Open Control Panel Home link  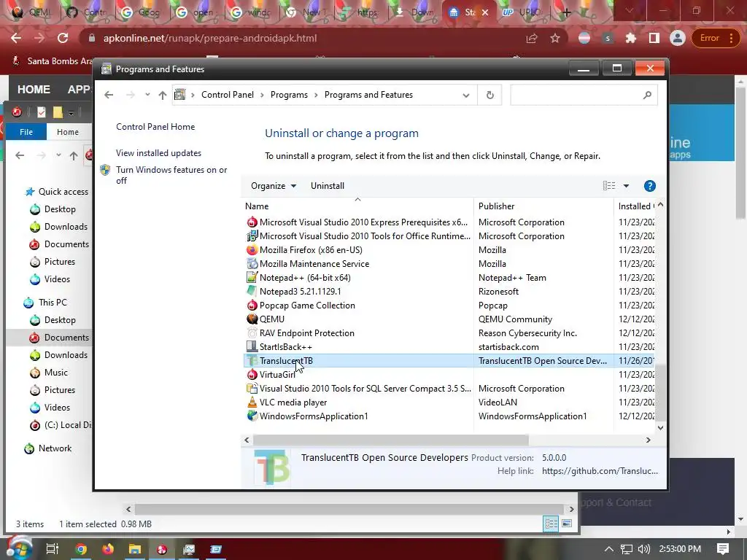tap(155, 127)
